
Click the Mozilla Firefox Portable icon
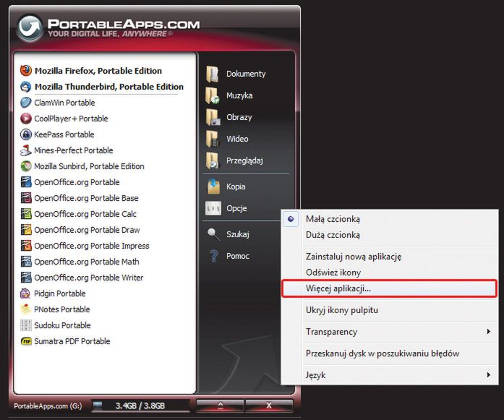click(x=26, y=70)
